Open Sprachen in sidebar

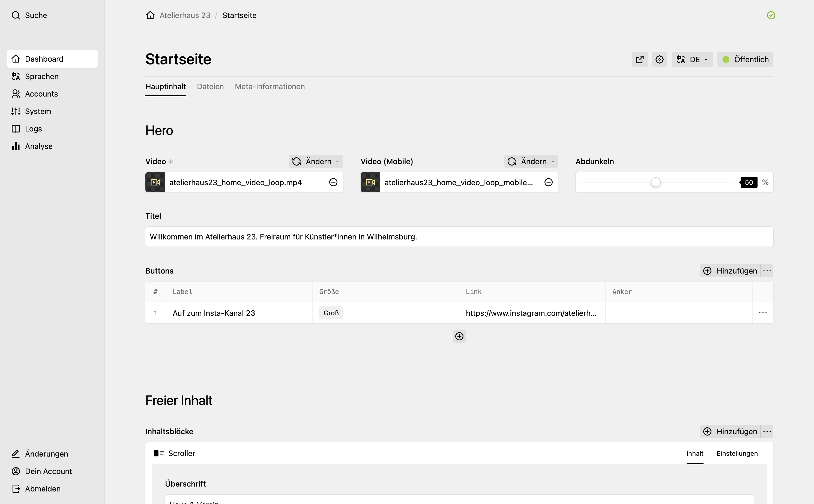(x=52, y=76)
